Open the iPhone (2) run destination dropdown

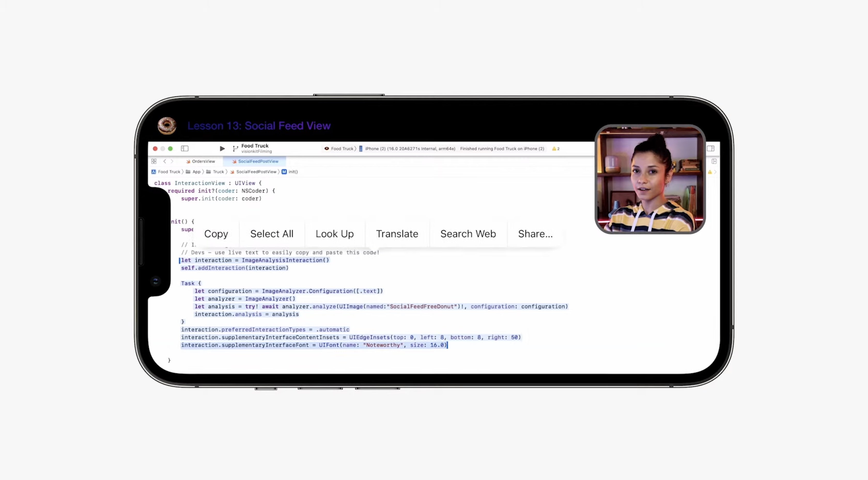(x=409, y=148)
